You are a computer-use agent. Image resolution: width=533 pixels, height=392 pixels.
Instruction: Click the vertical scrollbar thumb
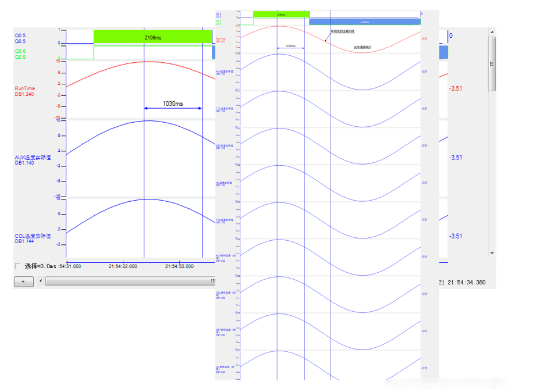point(492,64)
